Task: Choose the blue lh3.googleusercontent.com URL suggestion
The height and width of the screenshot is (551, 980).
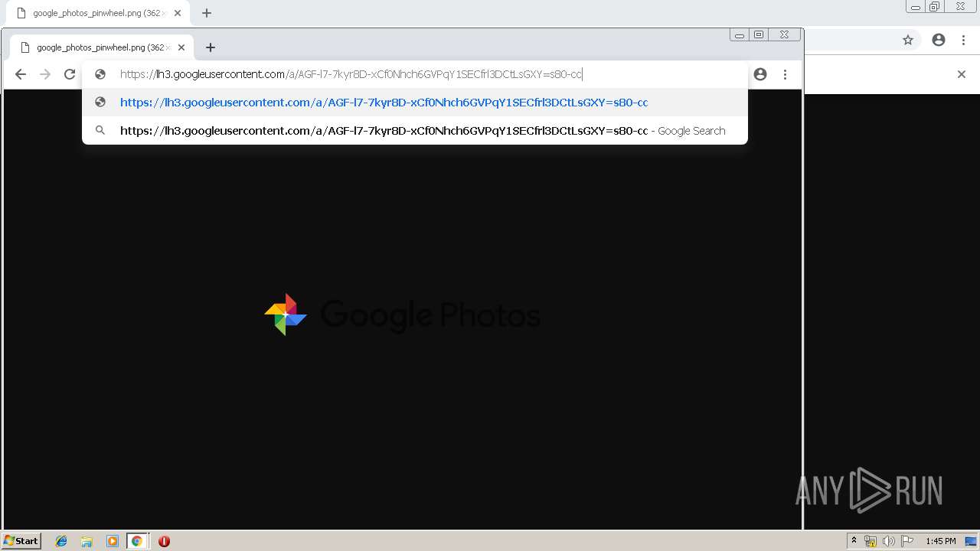Action: click(415, 102)
